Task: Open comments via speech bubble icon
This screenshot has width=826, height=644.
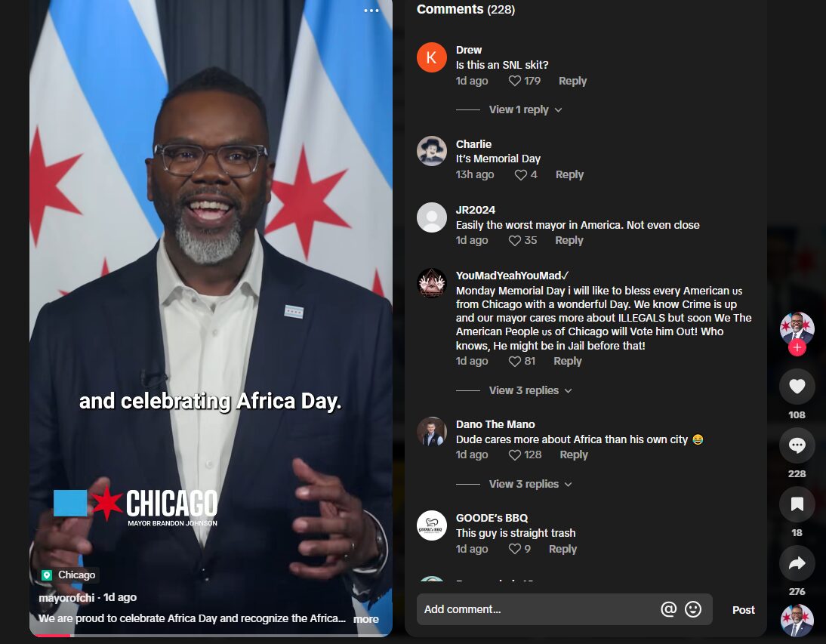Action: (797, 445)
